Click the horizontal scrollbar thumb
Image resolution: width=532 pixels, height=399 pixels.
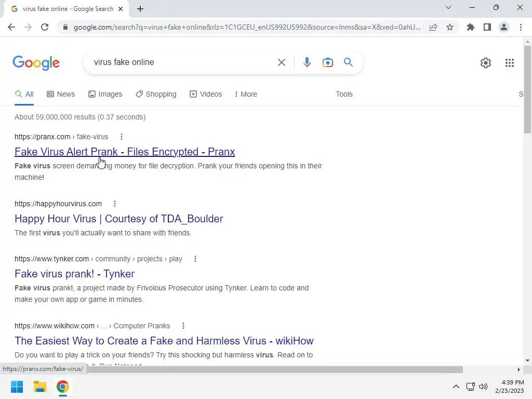[x=275, y=369]
